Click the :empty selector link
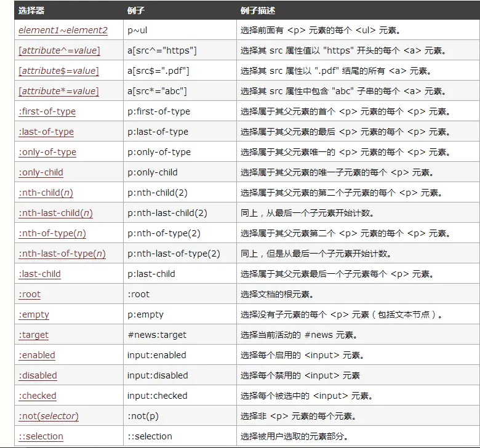The width and height of the screenshot is (480, 448). tap(34, 314)
